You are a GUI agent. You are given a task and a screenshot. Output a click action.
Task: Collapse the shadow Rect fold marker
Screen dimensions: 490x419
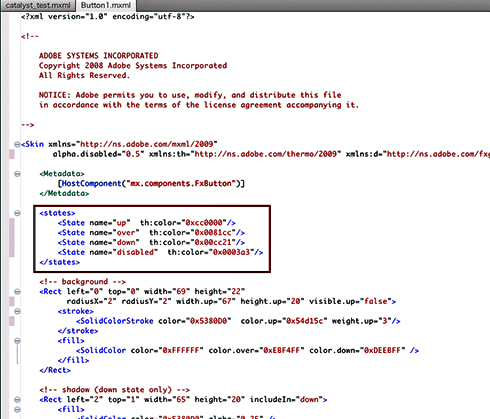click(x=17, y=400)
